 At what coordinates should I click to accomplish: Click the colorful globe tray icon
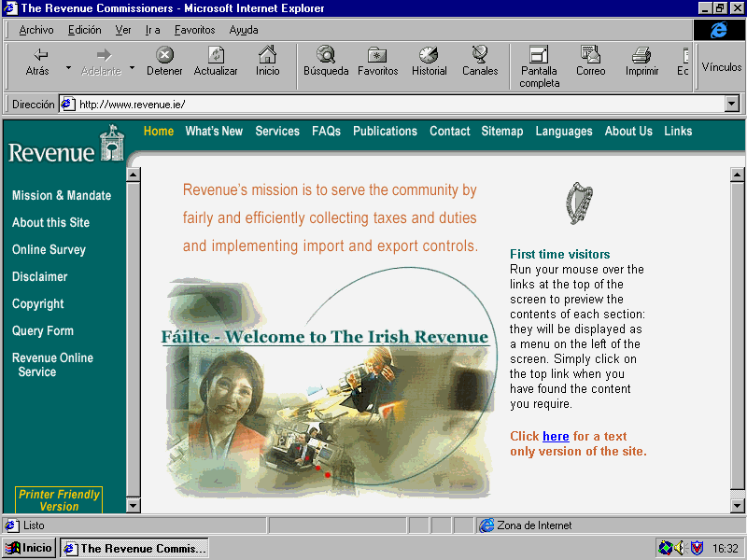[x=665, y=548]
